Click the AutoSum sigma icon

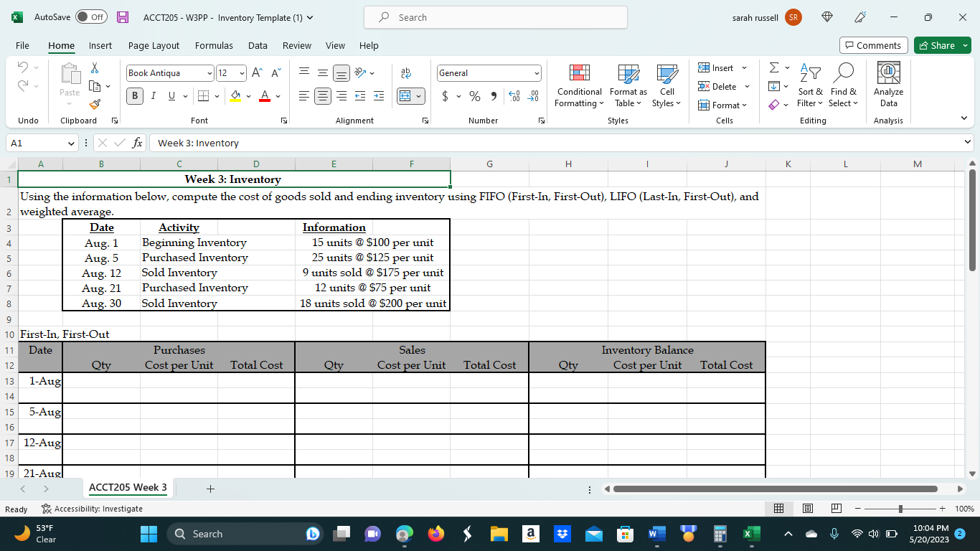(773, 67)
